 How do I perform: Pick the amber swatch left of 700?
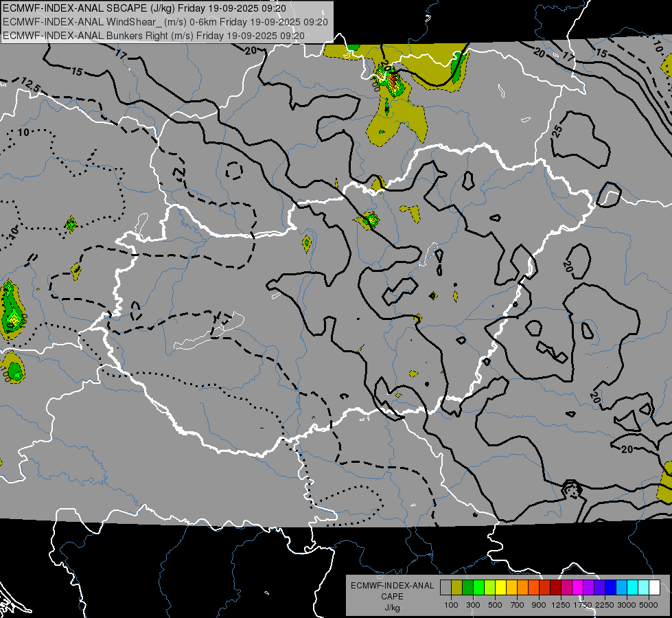[x=511, y=588]
